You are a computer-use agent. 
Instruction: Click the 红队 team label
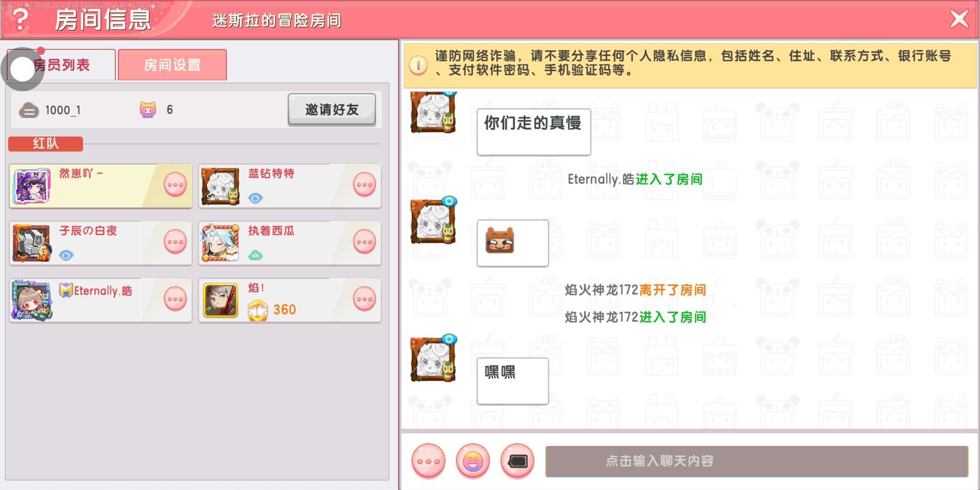click(x=45, y=143)
